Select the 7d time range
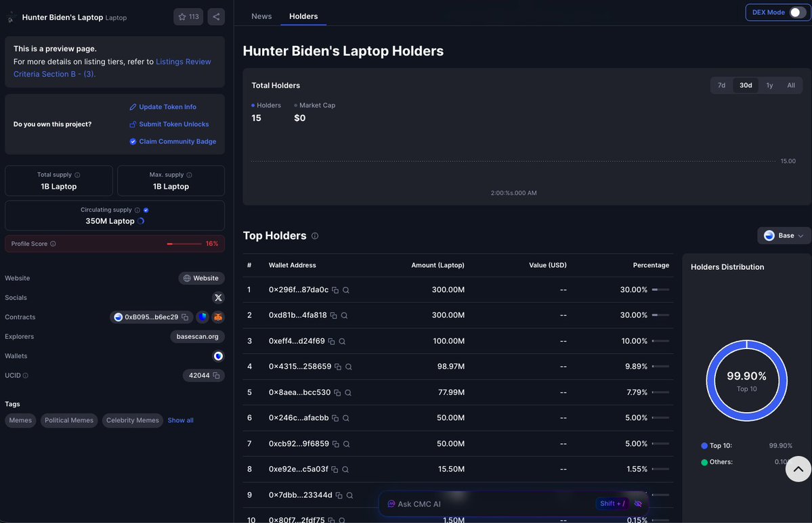Image resolution: width=812 pixels, height=523 pixels. tap(721, 85)
